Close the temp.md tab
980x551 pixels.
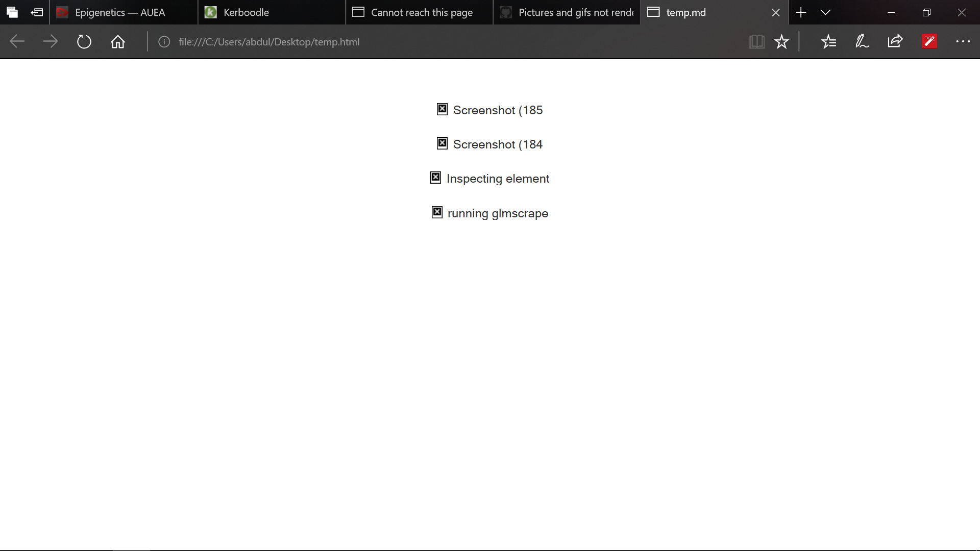(x=775, y=12)
